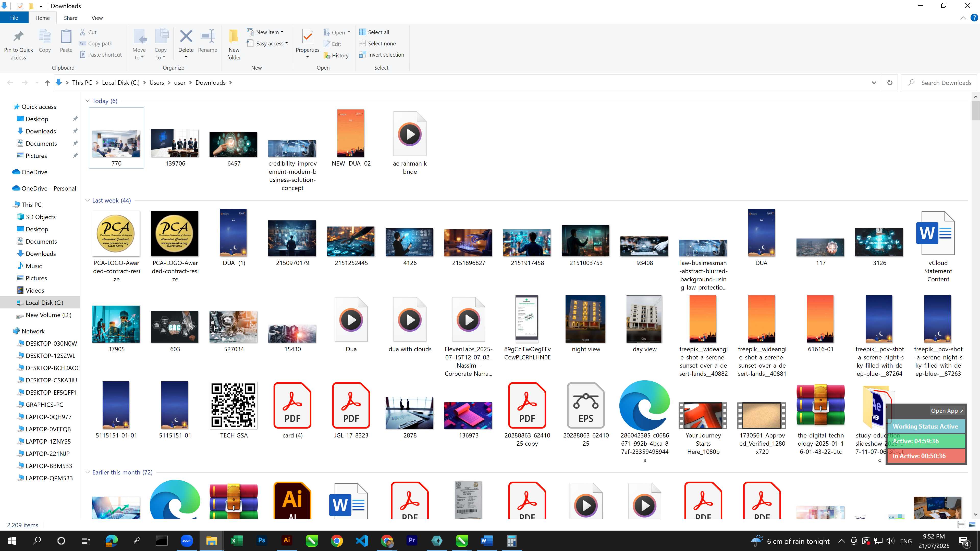The width and height of the screenshot is (980, 551).
Task: Click the Search Downloads box
Action: pyautogui.click(x=939, y=82)
